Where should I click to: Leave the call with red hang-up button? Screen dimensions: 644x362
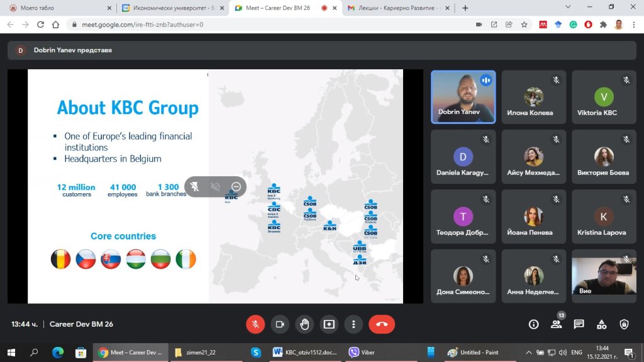pos(382,324)
